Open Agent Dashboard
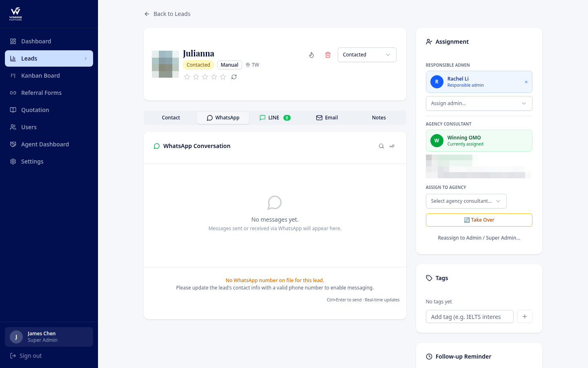This screenshot has width=588, height=368. pyautogui.click(x=49, y=144)
